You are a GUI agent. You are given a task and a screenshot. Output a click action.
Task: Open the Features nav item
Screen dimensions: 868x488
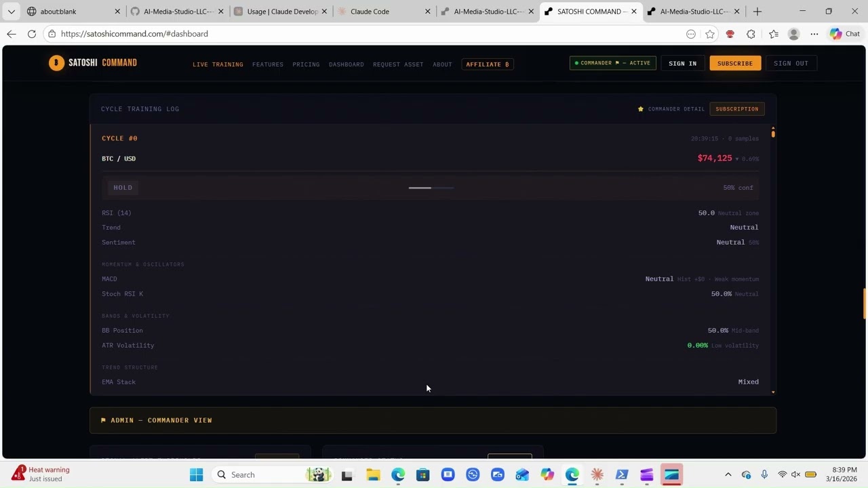[268, 64]
